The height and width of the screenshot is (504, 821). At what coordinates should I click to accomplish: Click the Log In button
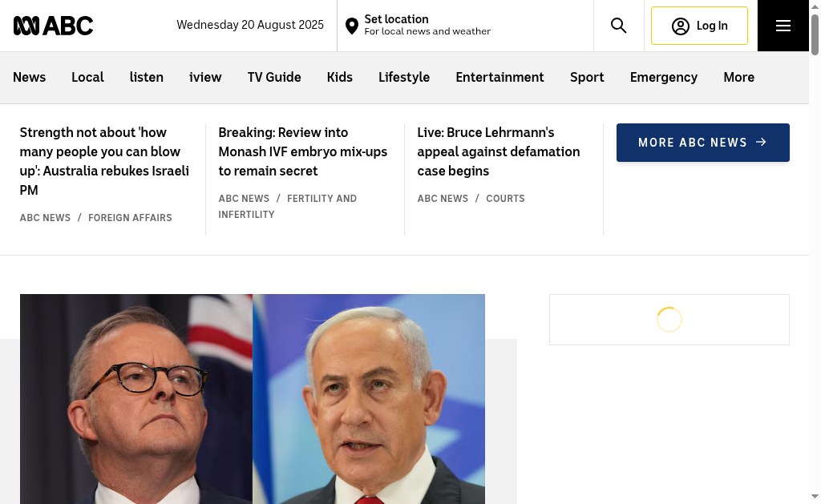[x=699, y=26]
